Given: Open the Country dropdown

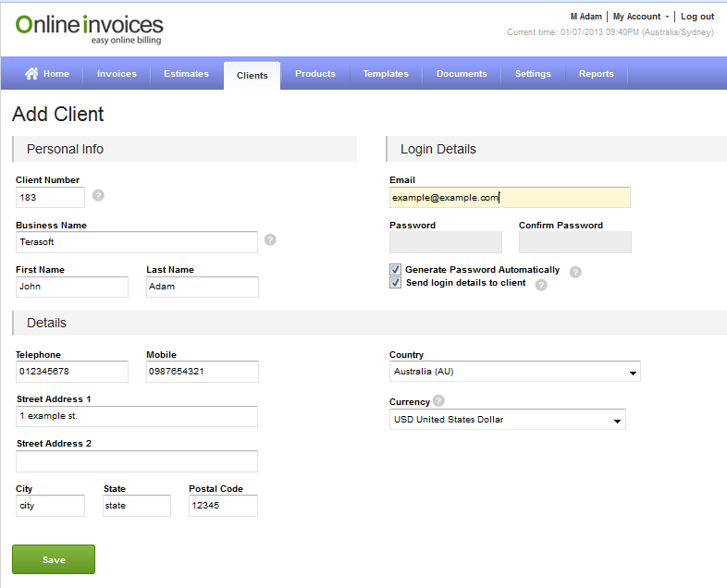Looking at the screenshot, I should [515, 372].
